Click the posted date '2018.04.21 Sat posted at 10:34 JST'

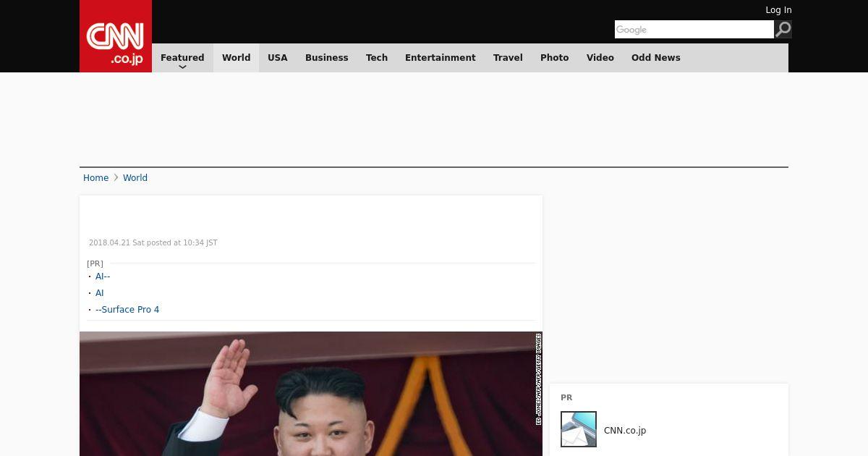(x=153, y=243)
